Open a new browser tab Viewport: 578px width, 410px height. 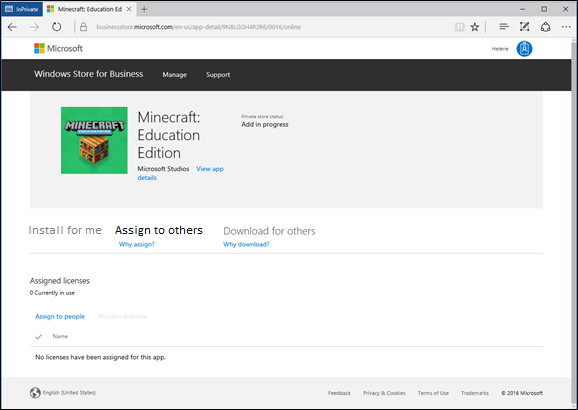144,9
